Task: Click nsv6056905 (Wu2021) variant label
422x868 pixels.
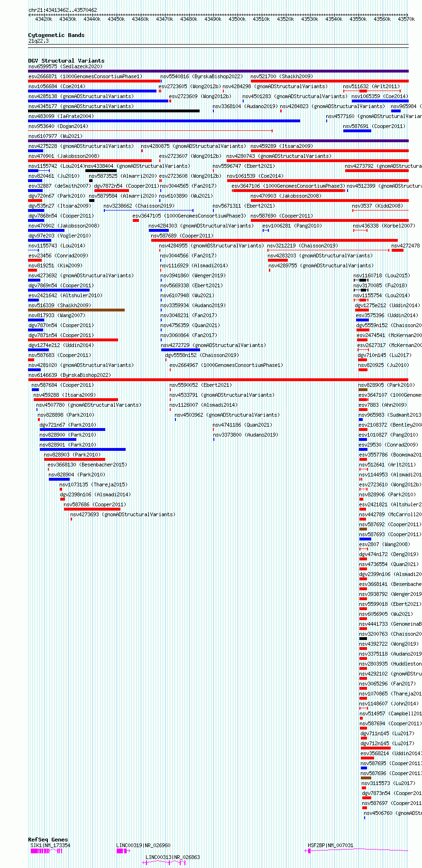Action: [386, 614]
